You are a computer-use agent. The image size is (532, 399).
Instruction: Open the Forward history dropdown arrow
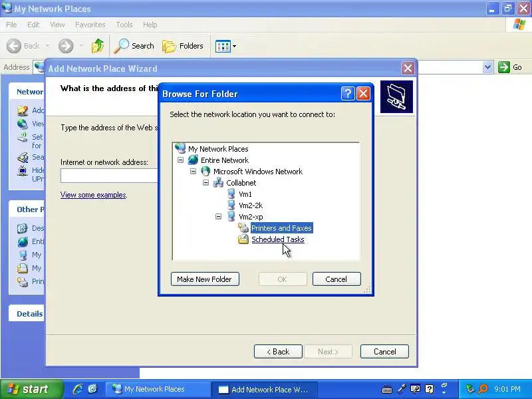(x=81, y=46)
